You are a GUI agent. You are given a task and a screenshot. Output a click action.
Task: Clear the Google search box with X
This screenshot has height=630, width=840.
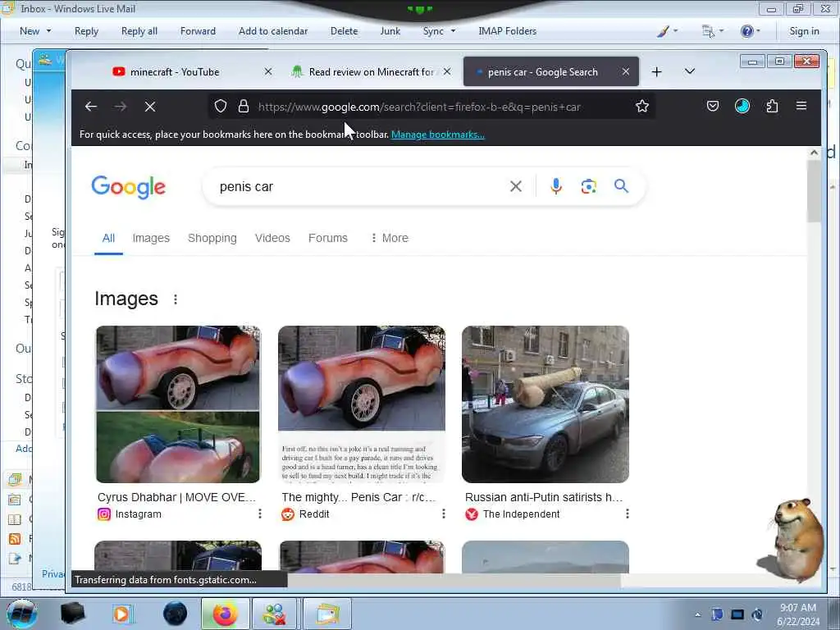pos(516,186)
